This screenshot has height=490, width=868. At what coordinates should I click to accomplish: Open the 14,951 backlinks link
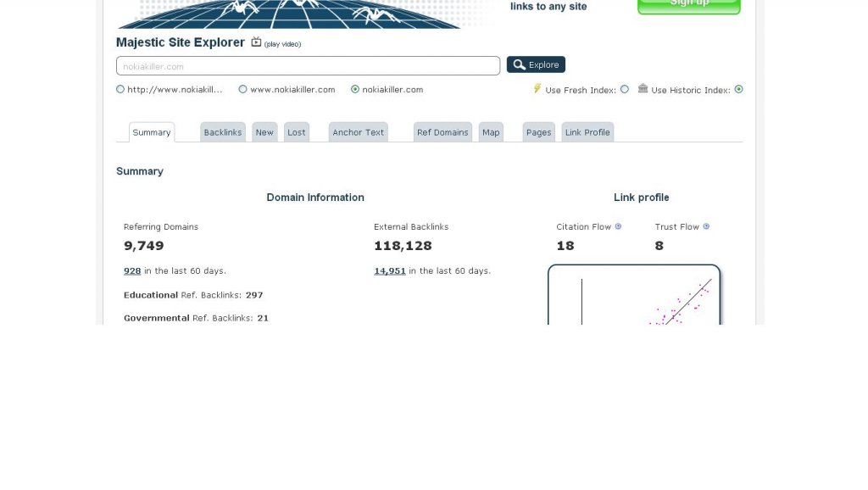tap(390, 270)
